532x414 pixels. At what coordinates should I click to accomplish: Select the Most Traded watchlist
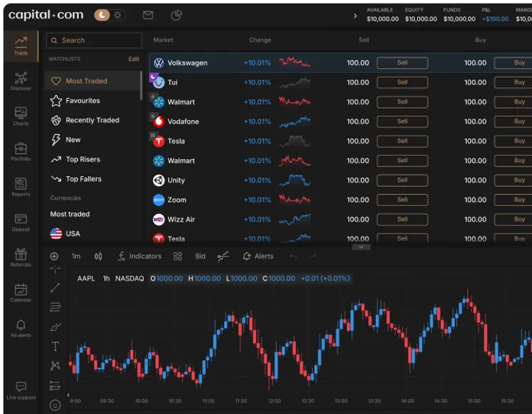92,81
